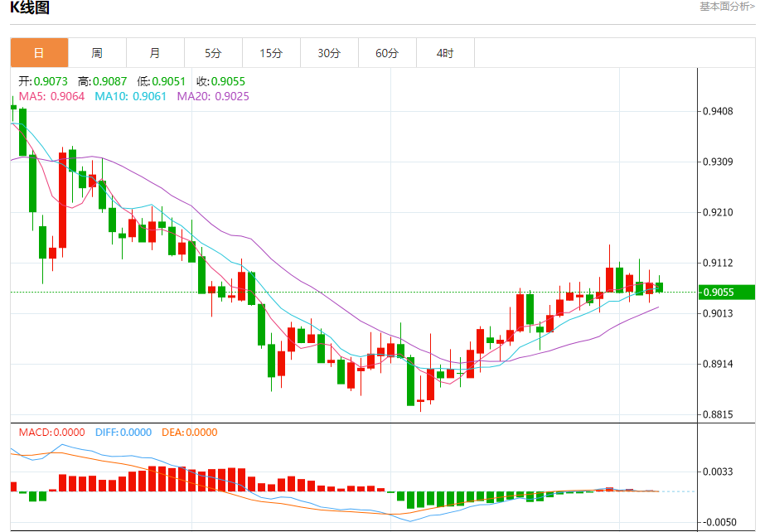
Task: Open the 基本面分析 link
Action: pyautogui.click(x=727, y=7)
